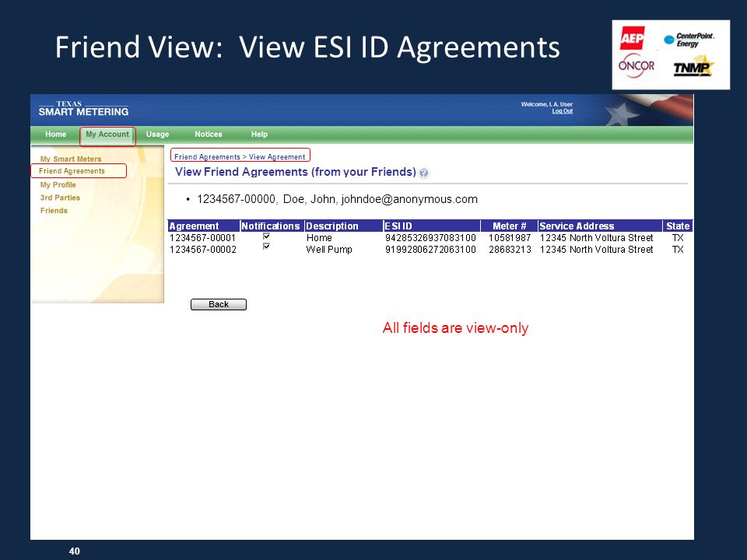Click service address in the Well Pump row

pyautogui.click(x=597, y=250)
